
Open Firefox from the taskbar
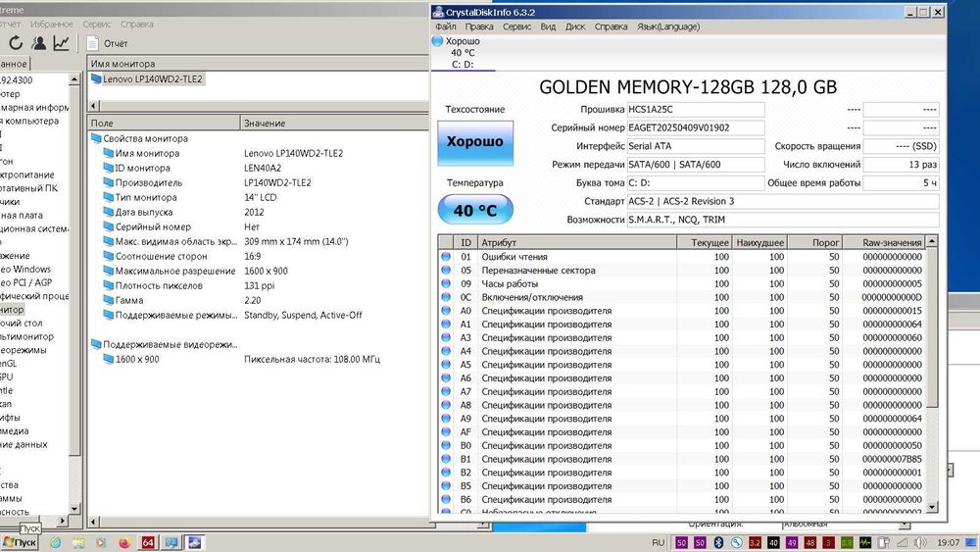(x=124, y=542)
